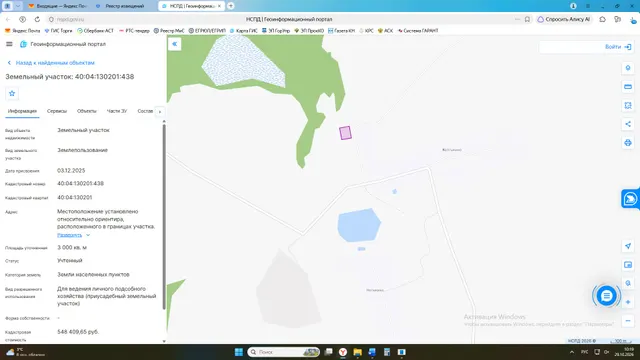Open the taskbar clock and date
The image size is (640, 360).
[624, 352]
